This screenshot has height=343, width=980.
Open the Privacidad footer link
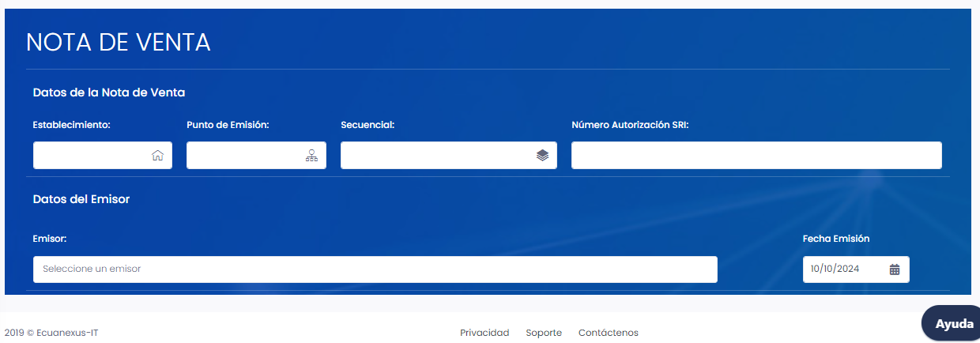(484, 333)
